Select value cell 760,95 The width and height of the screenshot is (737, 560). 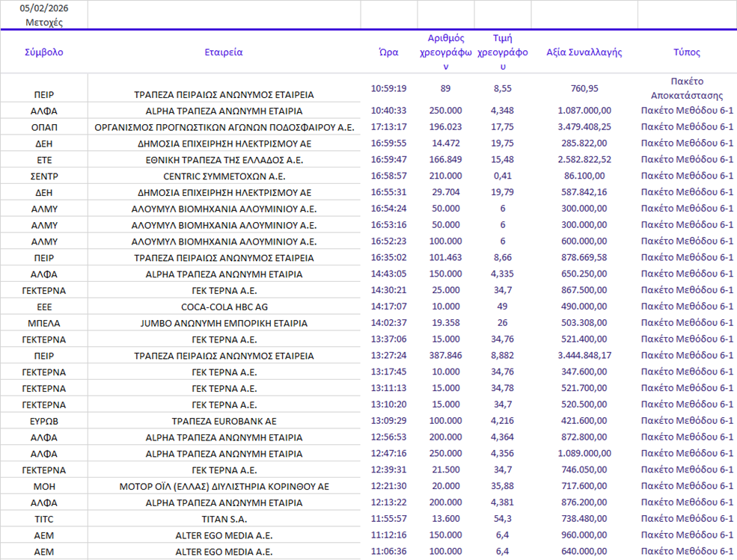click(584, 88)
